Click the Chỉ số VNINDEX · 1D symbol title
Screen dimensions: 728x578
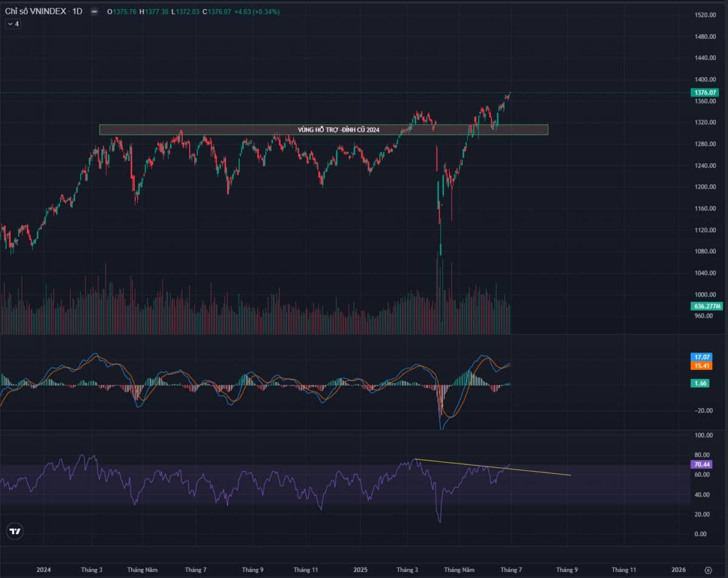click(43, 11)
